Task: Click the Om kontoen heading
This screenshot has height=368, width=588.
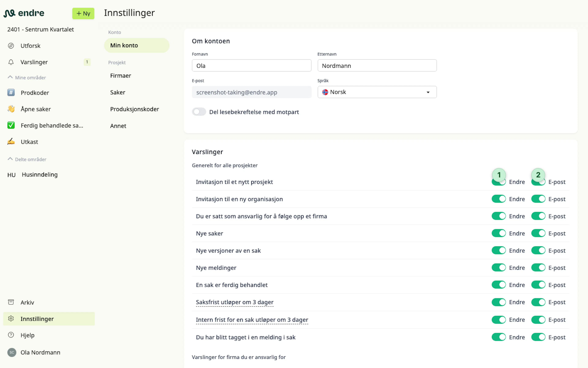Action: coord(211,41)
